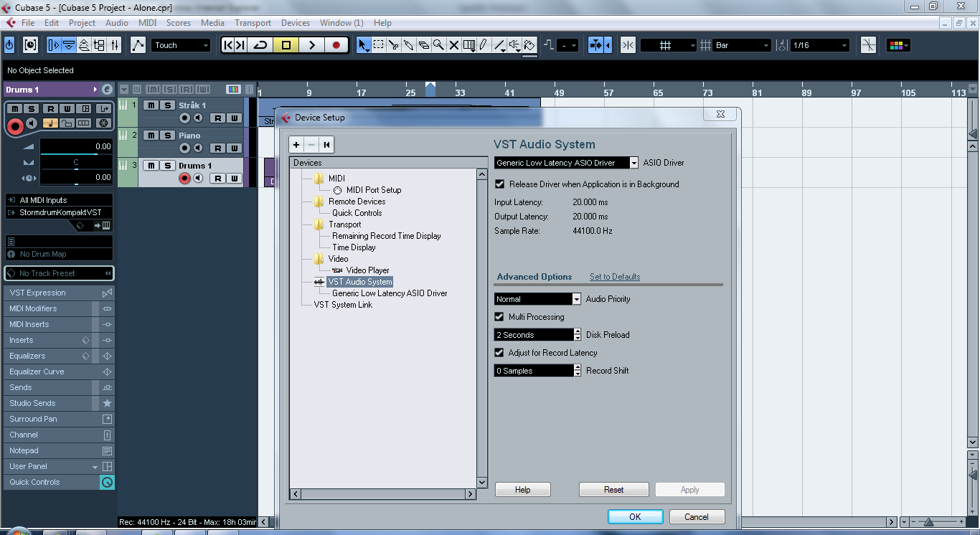This screenshot has width=980, height=535.
Task: Disable the Multi Processing checkbox
Action: 500,317
